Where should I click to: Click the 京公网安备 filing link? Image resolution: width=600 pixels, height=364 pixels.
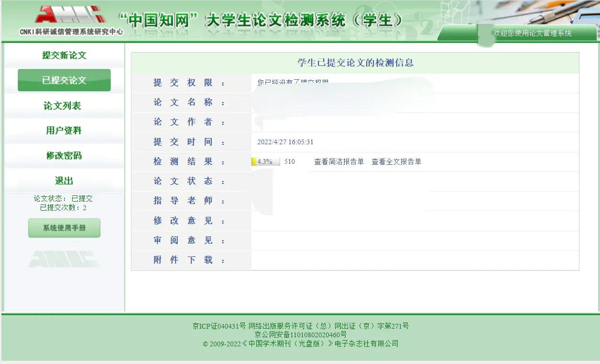(x=300, y=335)
